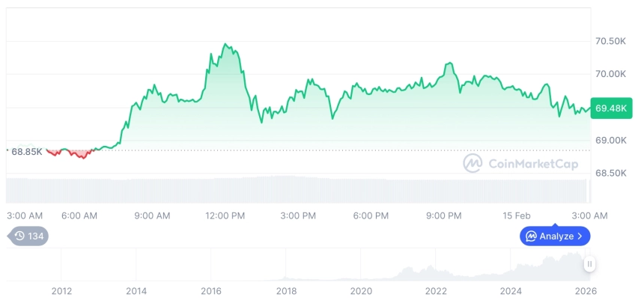Viewport: 644px width, 300px height.
Task: Click the green 69.48K current price tag
Action: click(x=612, y=108)
